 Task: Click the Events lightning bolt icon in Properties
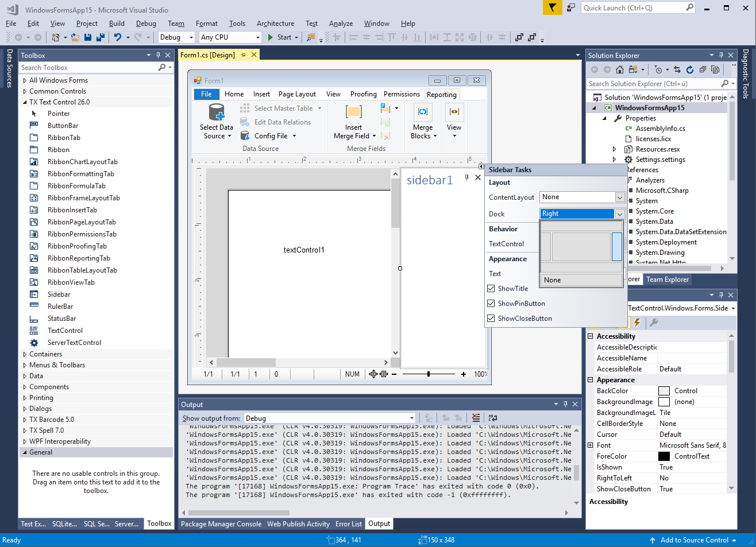[637, 323]
